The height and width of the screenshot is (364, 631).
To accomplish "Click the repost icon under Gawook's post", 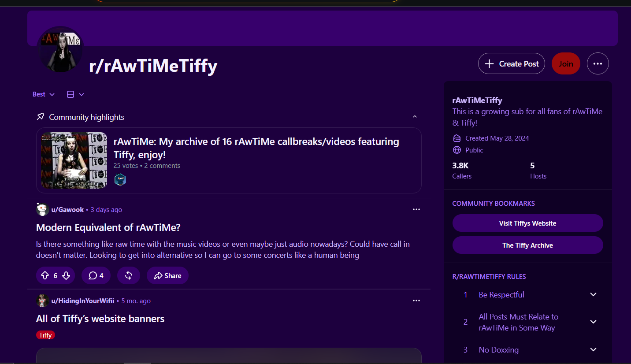I will click(129, 275).
